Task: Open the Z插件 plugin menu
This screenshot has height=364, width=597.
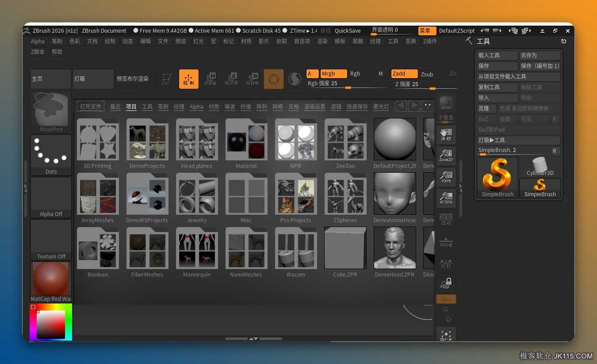Action: [x=430, y=41]
